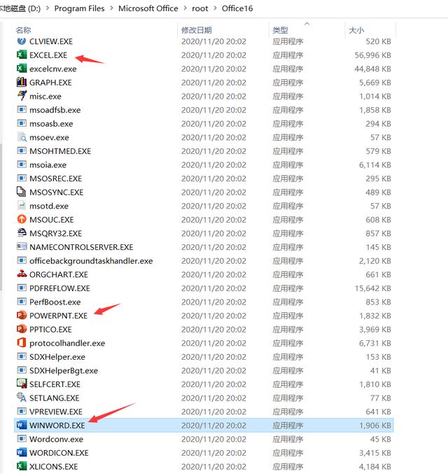
Task: Select the excelcnv.exe icon
Action: [22, 69]
